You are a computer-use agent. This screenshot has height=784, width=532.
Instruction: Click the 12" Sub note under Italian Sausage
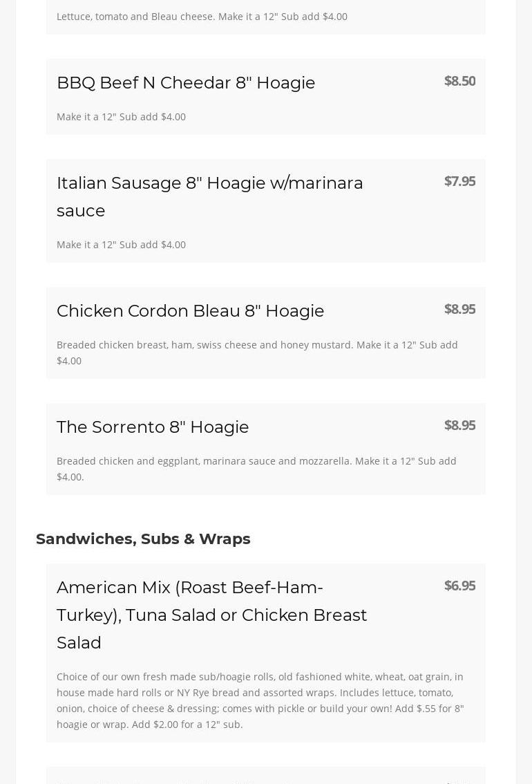tap(121, 245)
